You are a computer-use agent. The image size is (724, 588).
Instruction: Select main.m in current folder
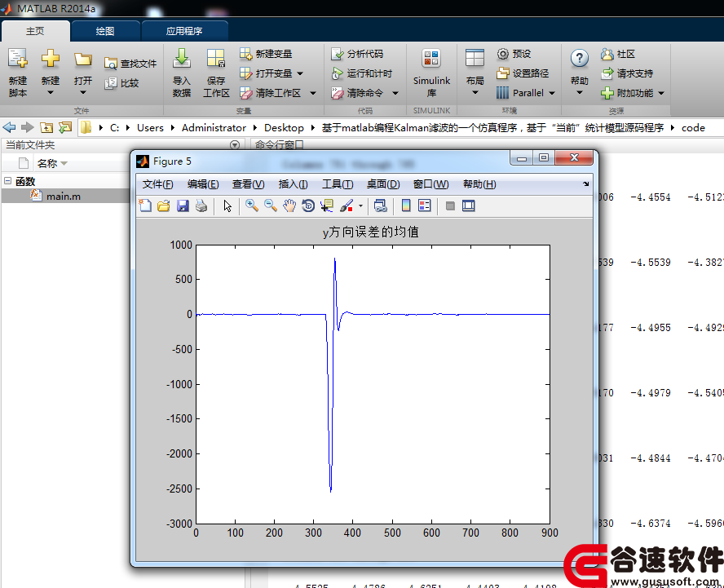(64, 197)
